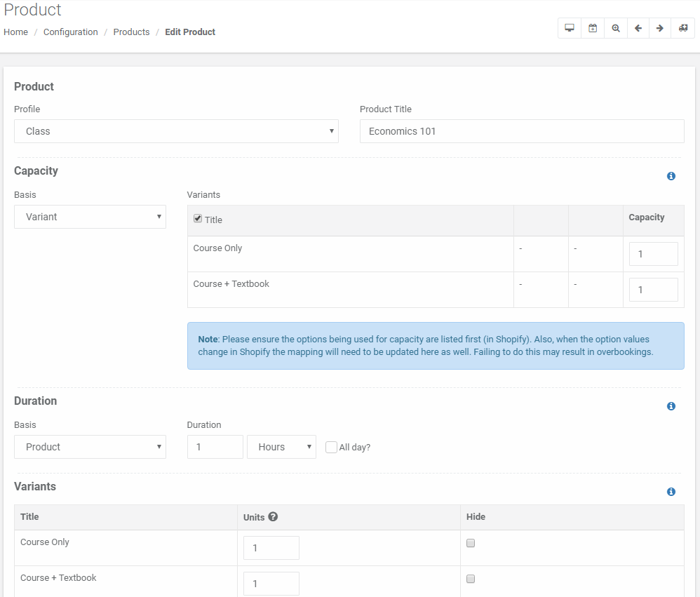700x597 pixels.
Task: Open the Hours duration unit dropdown
Action: click(282, 447)
